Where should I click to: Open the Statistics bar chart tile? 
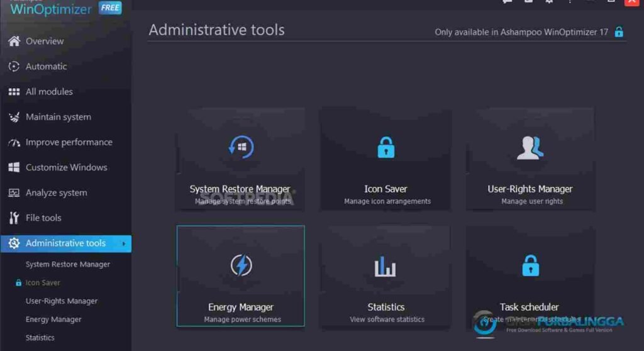point(386,276)
